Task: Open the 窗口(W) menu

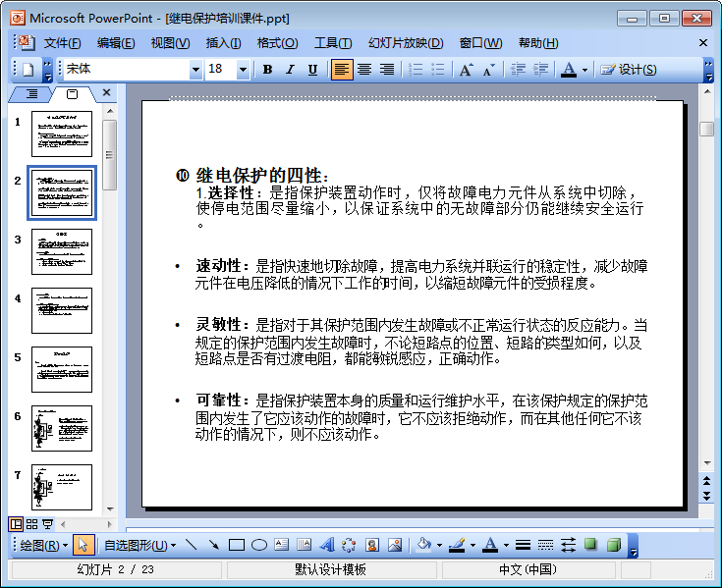Action: pyautogui.click(x=480, y=43)
